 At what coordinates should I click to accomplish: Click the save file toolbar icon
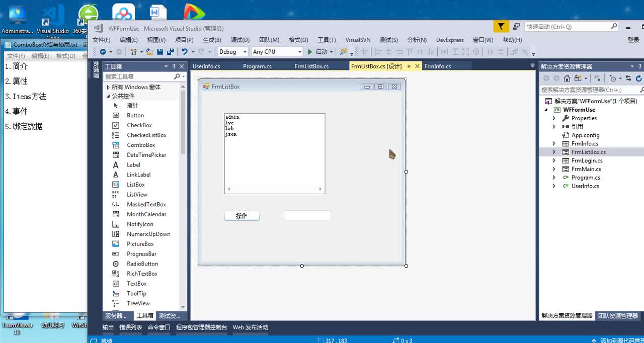[x=160, y=52]
